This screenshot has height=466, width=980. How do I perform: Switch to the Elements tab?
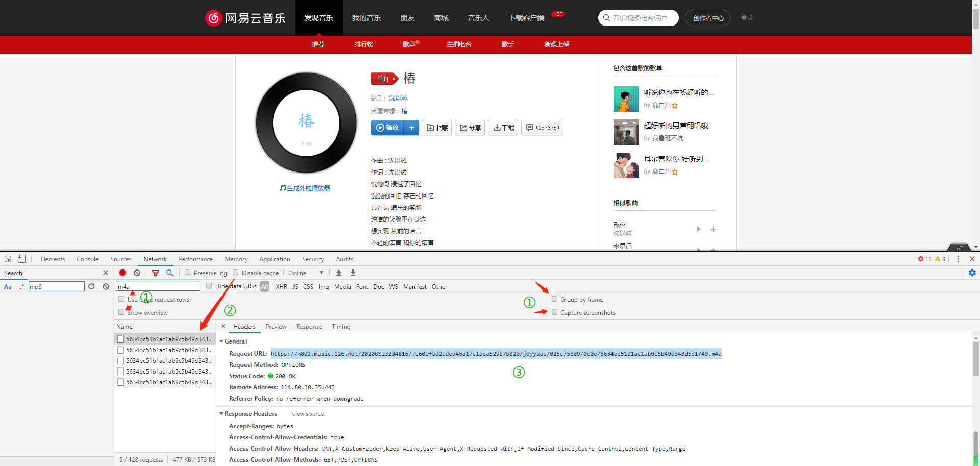[53, 259]
